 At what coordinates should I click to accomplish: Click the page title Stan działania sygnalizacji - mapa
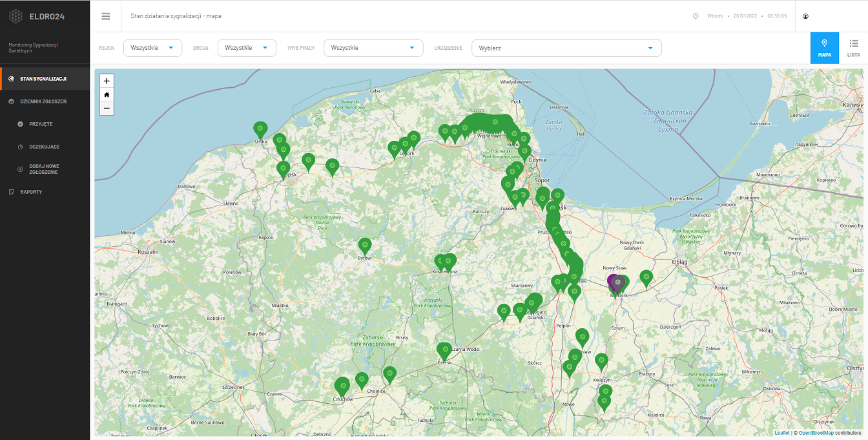click(x=176, y=16)
